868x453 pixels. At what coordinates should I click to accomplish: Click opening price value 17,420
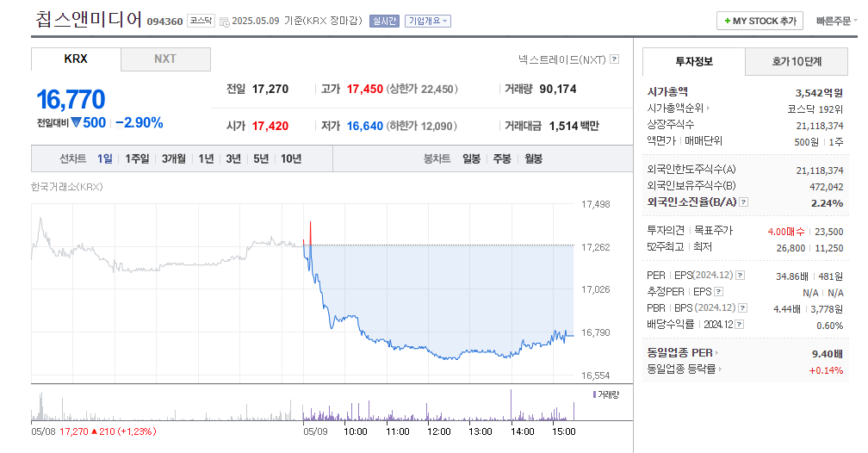point(270,127)
